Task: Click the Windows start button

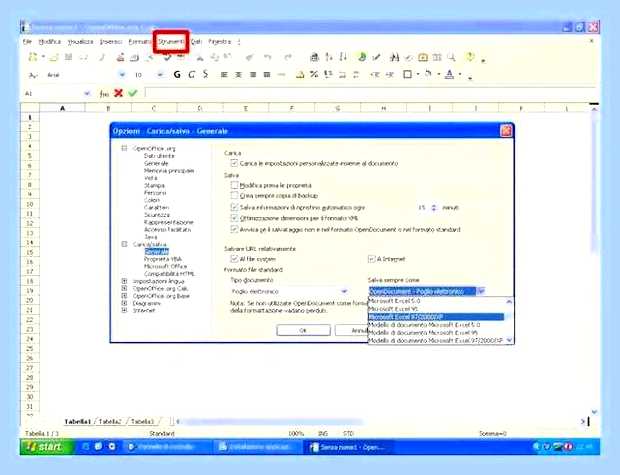Action: point(47,447)
